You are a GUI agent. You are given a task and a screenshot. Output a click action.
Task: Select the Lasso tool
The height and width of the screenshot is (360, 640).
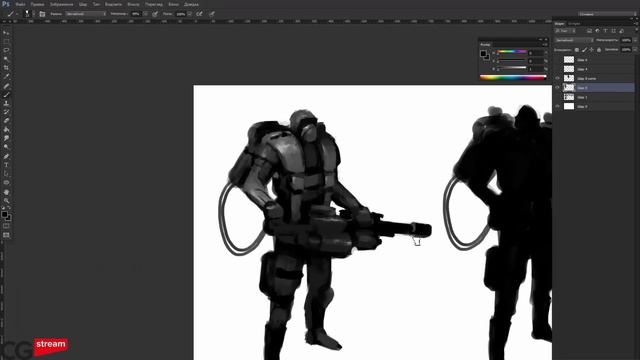click(6, 50)
